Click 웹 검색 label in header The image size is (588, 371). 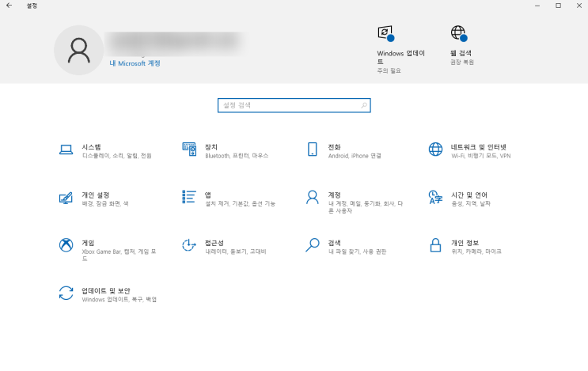[x=461, y=53]
